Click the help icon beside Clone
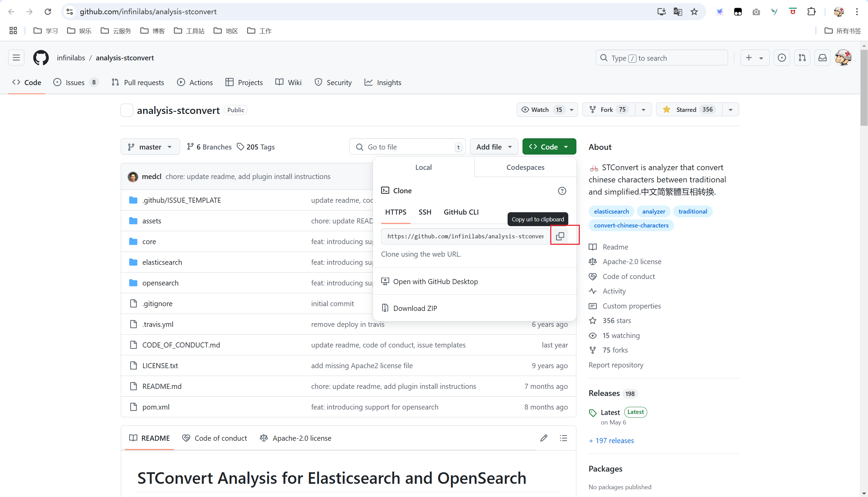 click(562, 191)
